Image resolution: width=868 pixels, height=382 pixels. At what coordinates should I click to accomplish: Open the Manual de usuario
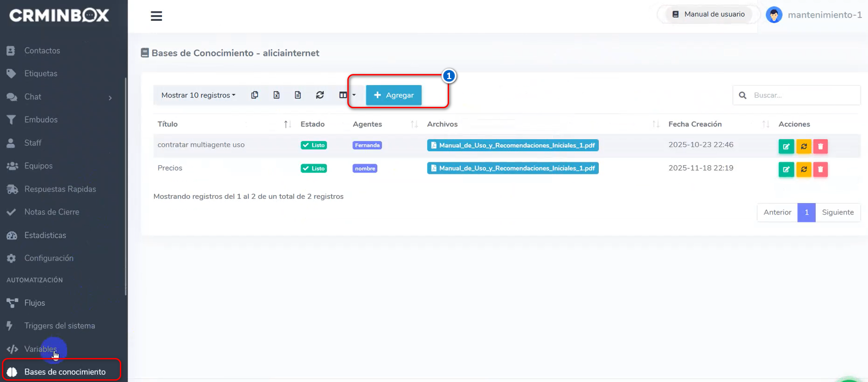click(708, 14)
